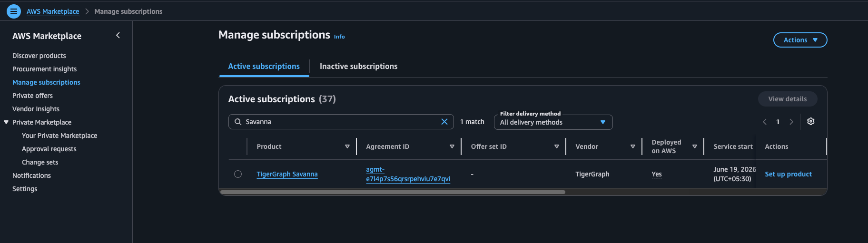Image resolution: width=868 pixels, height=243 pixels.
Task: Click the Yes deployed on AWS value
Action: click(657, 174)
